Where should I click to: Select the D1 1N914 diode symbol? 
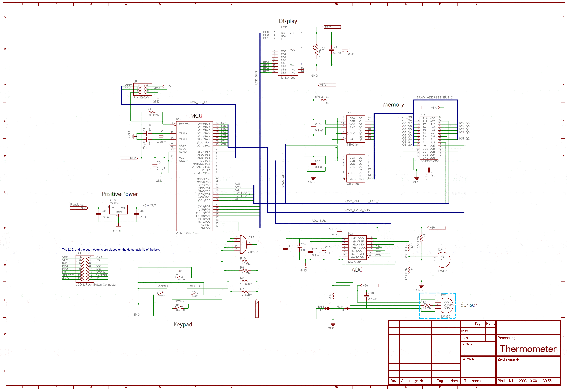pos(346,309)
